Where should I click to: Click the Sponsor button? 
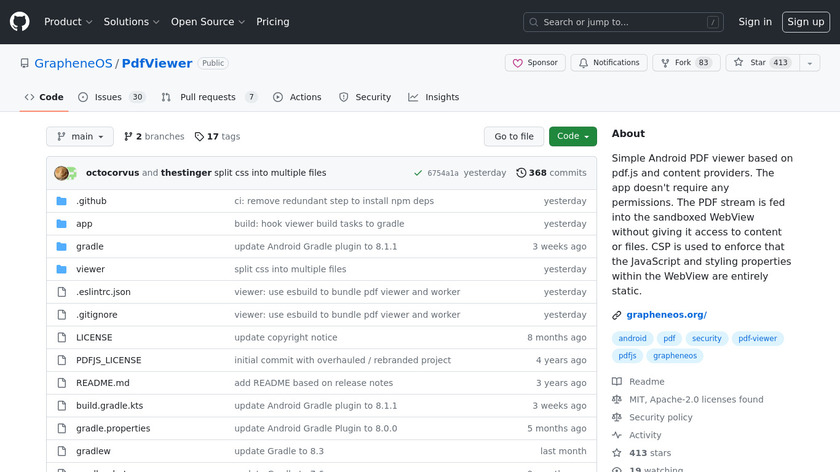click(x=535, y=63)
